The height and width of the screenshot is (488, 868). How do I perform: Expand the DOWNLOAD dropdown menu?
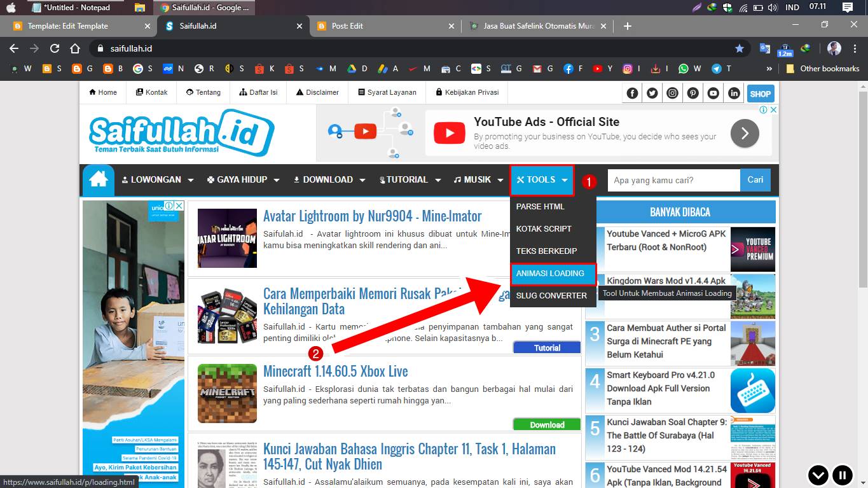pyautogui.click(x=329, y=180)
